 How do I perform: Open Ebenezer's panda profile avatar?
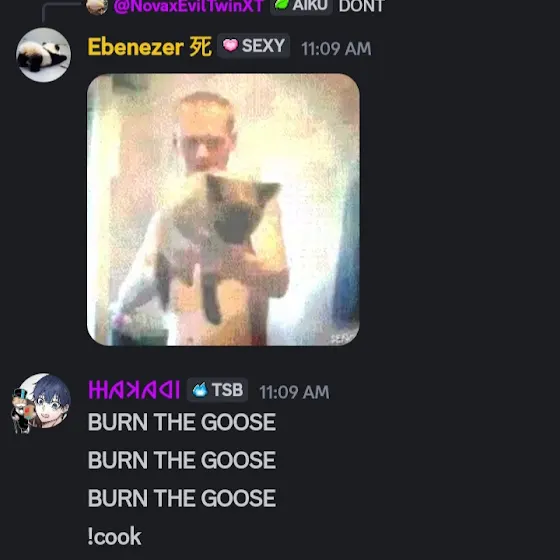click(x=44, y=55)
